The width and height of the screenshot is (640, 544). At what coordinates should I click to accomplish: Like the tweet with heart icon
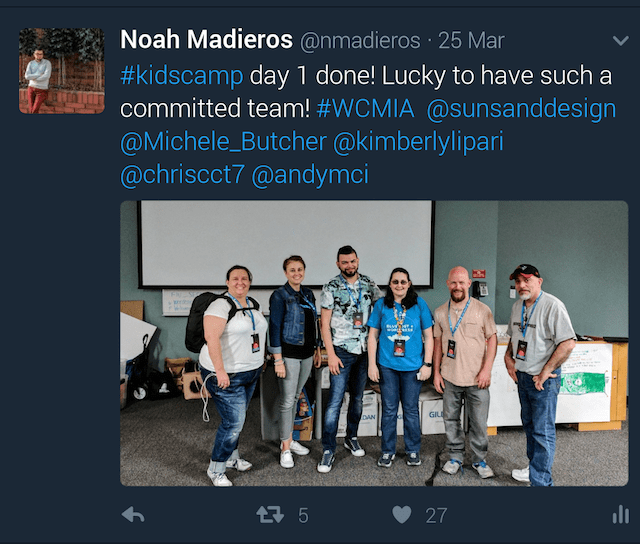click(x=402, y=515)
